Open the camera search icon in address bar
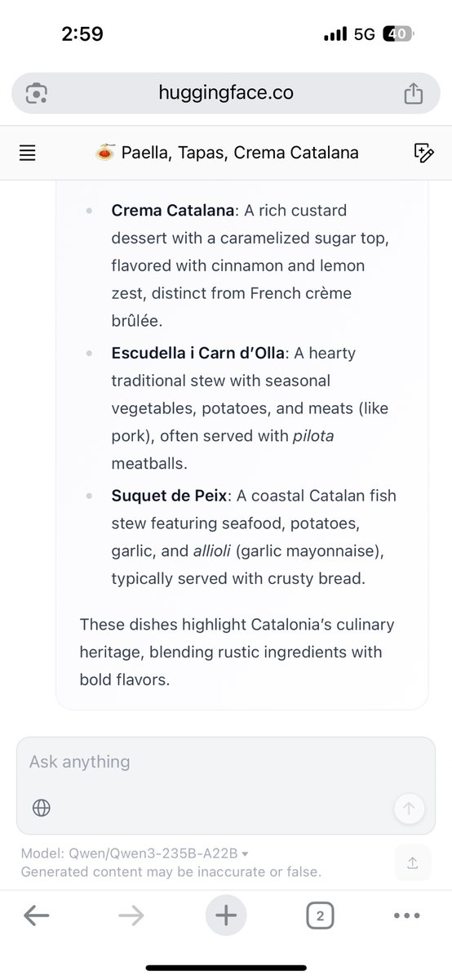 click(x=36, y=93)
